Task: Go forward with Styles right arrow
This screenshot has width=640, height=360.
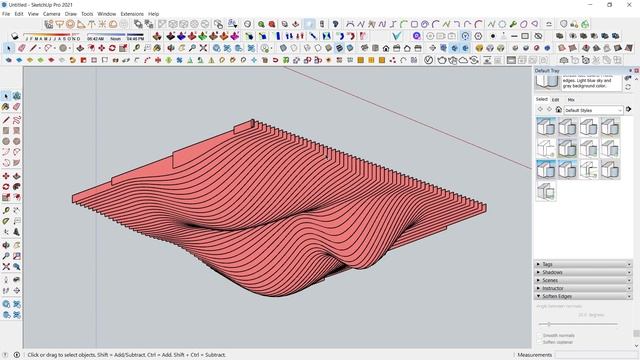Action: pyautogui.click(x=549, y=109)
